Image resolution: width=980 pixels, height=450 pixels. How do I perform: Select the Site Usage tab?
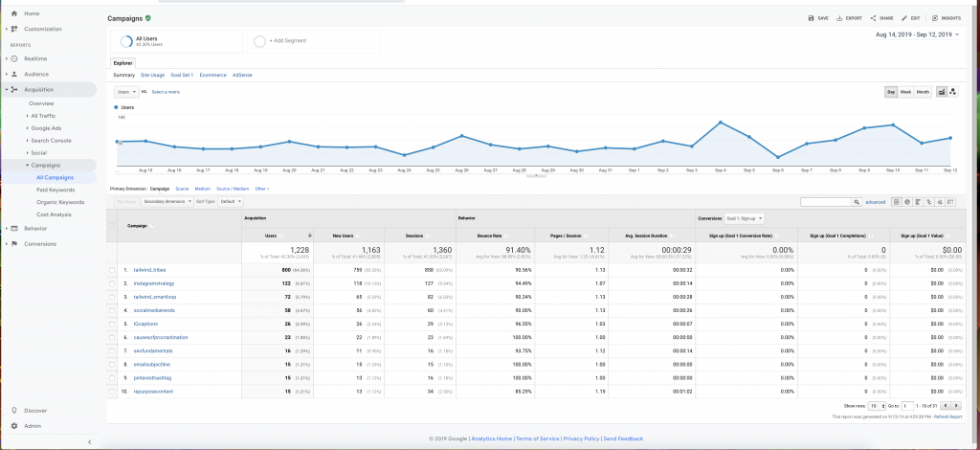point(152,75)
